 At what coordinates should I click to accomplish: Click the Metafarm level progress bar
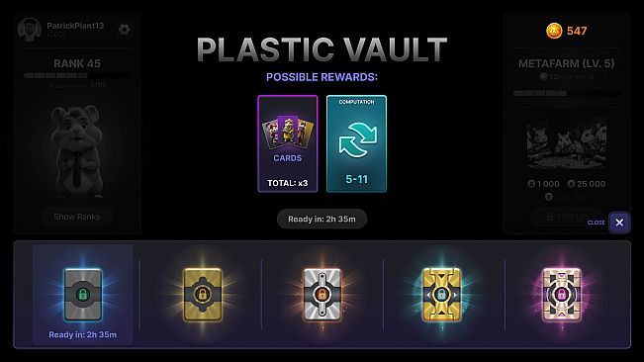pos(567,93)
